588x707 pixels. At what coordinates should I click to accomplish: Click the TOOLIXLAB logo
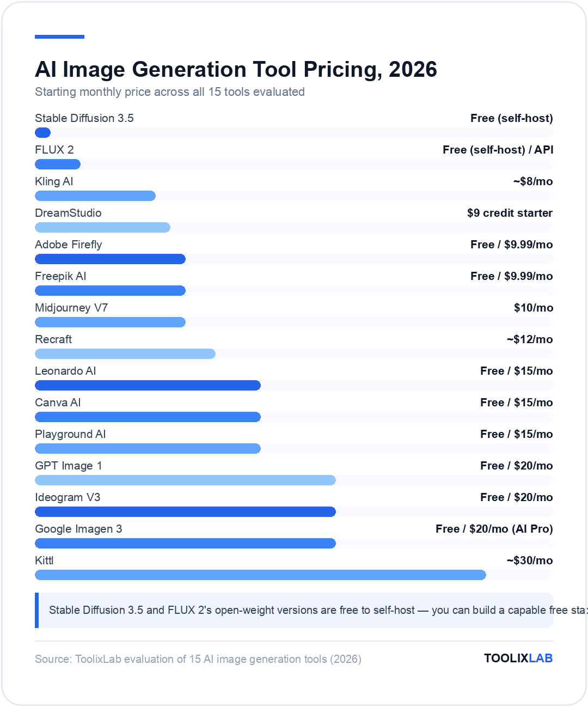518,658
